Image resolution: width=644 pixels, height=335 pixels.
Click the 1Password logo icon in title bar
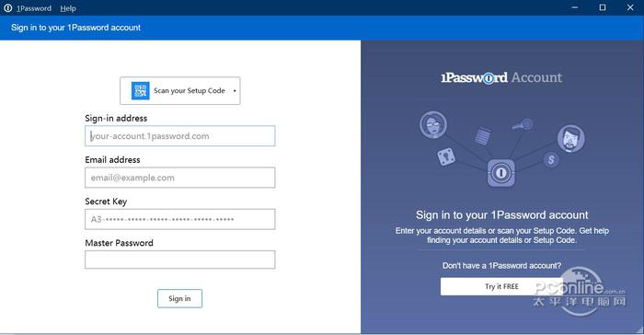point(7,7)
